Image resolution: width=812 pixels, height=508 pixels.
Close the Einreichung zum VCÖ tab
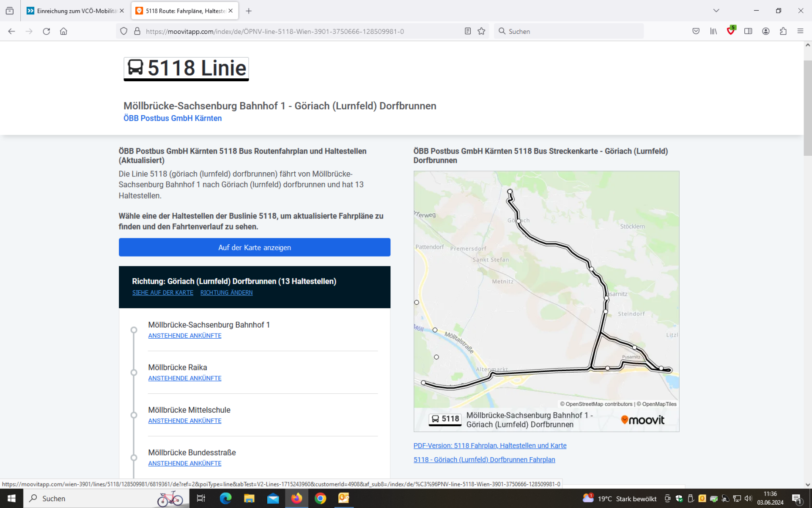point(122,11)
